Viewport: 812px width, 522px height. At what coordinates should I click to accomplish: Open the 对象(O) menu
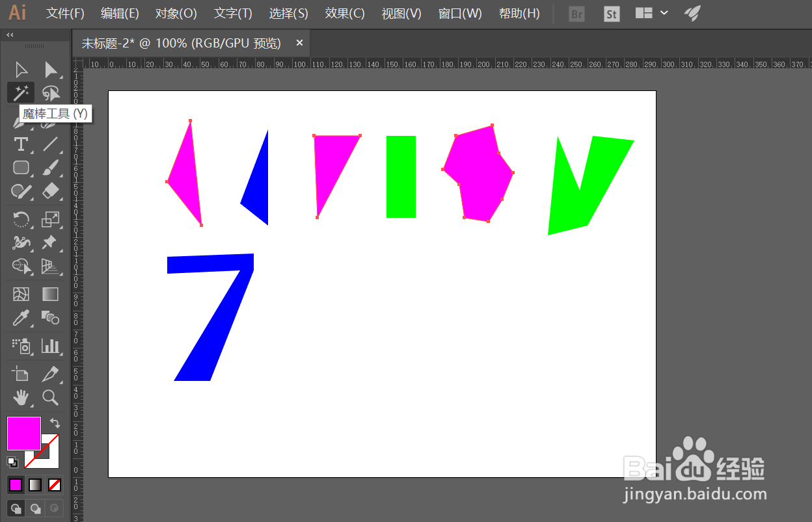tap(176, 14)
